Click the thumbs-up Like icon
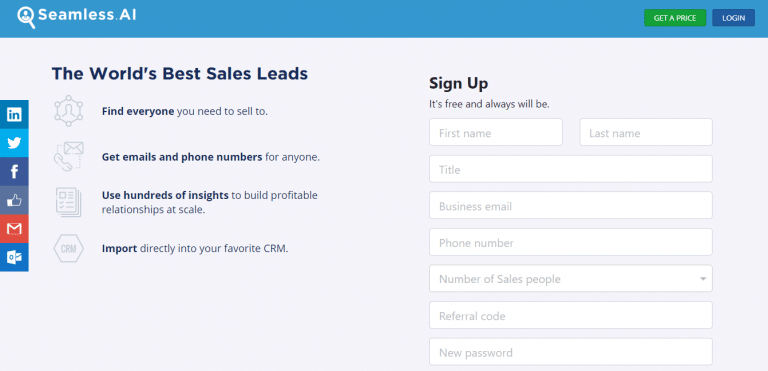The height and width of the screenshot is (371, 768). tap(14, 200)
